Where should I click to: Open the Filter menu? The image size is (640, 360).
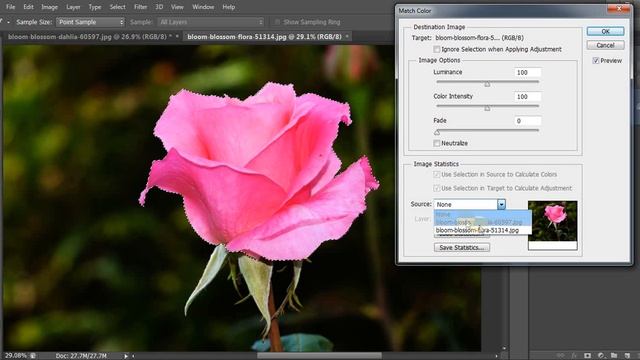[x=140, y=7]
